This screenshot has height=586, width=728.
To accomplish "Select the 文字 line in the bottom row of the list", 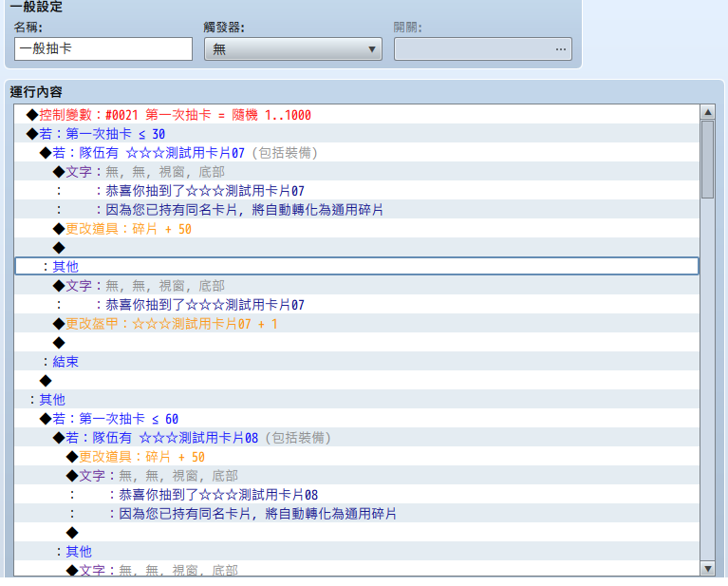I will (357, 569).
